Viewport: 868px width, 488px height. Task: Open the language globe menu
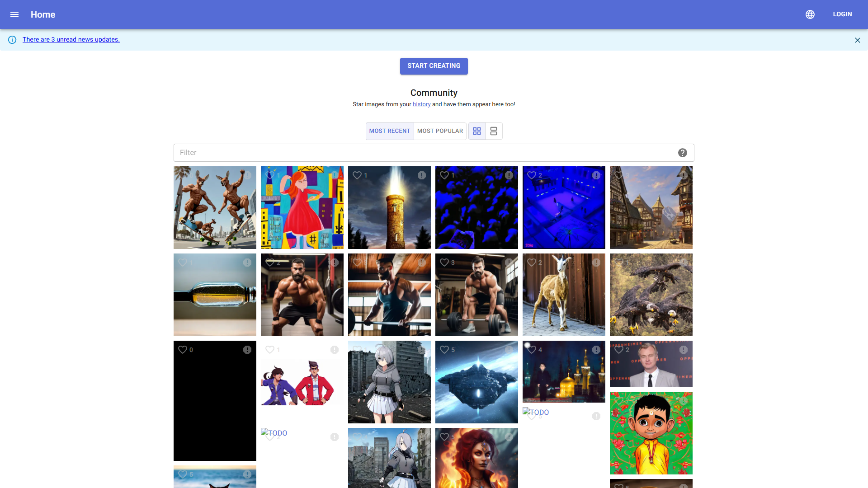pos(810,14)
